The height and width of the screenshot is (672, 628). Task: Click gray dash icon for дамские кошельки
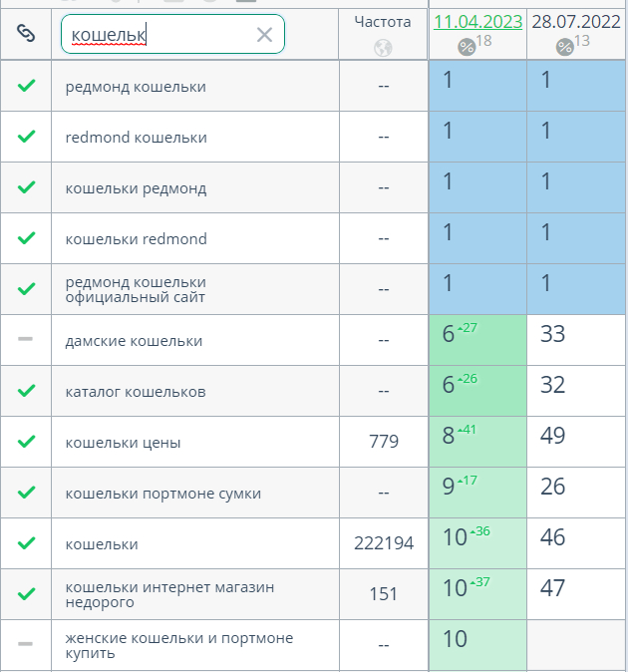(26, 340)
